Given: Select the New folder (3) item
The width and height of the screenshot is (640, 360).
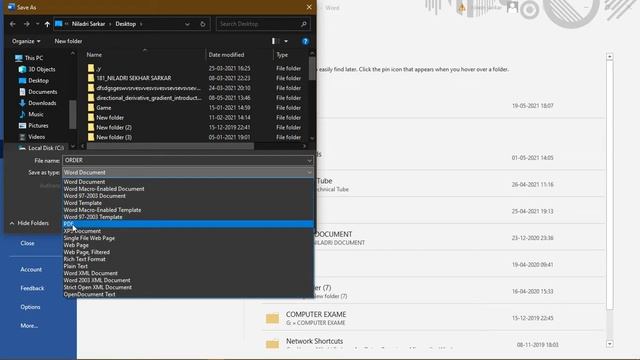Looking at the screenshot, I should tap(114, 137).
